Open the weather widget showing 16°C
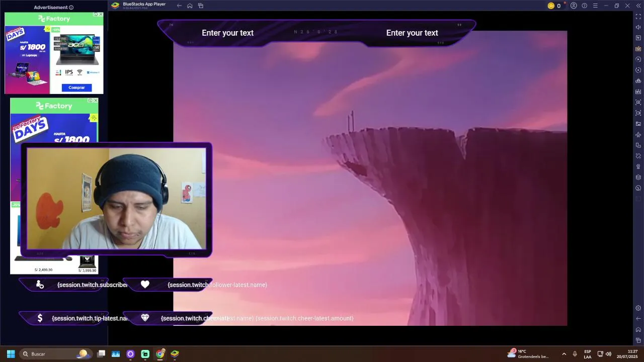Image resolution: width=644 pixels, height=362 pixels. click(x=528, y=354)
